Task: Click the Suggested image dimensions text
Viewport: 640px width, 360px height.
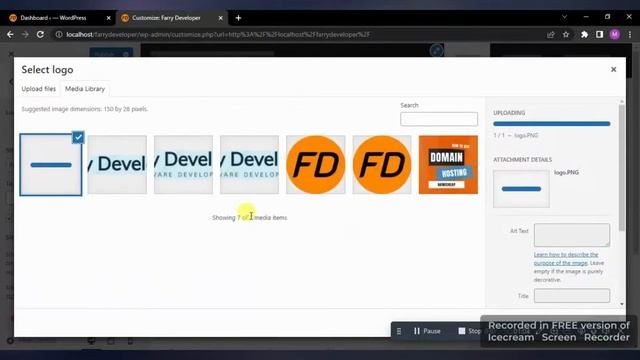Action: coord(84,109)
